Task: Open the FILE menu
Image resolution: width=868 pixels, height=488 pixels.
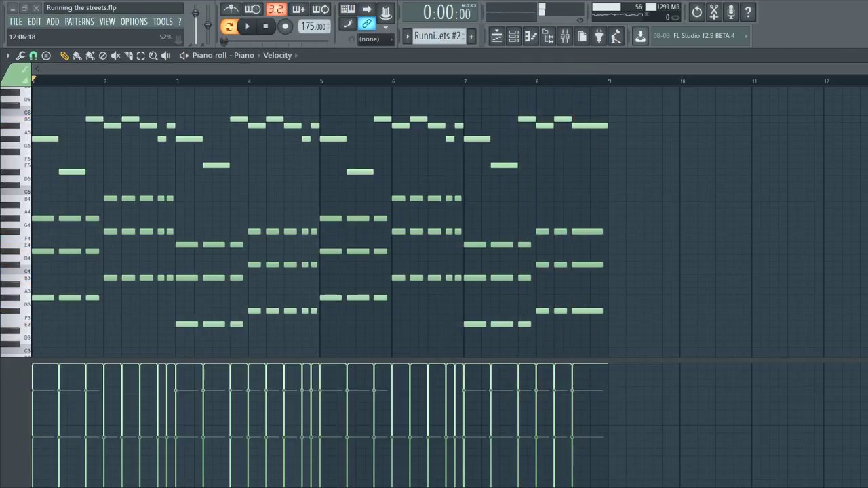Action: tap(16, 22)
